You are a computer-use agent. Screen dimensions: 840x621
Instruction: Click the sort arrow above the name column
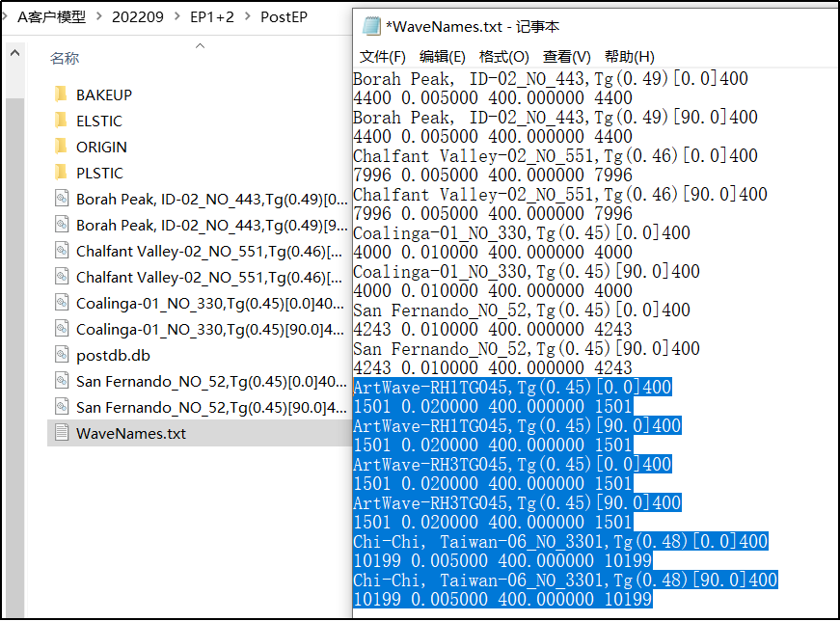tap(200, 46)
